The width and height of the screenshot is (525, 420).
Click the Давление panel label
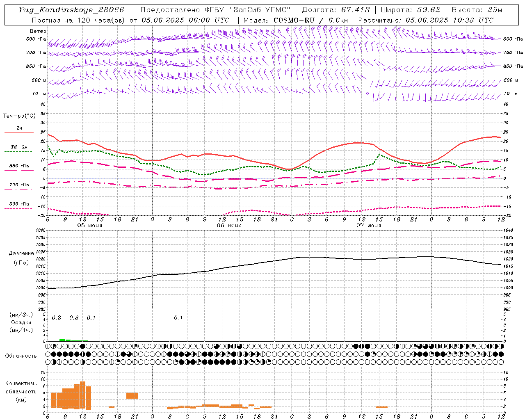[21, 253]
